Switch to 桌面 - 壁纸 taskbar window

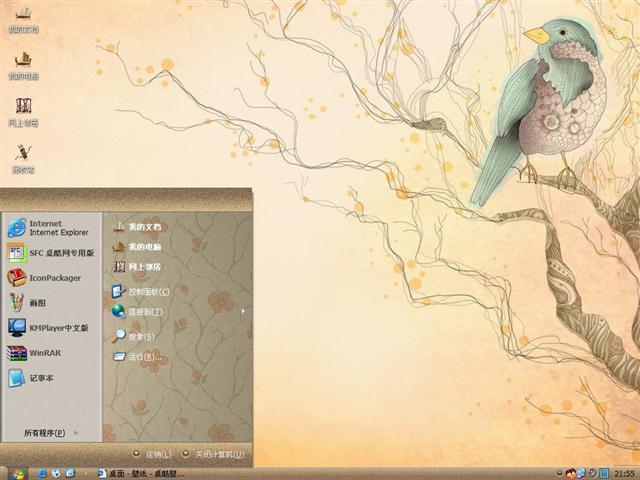140,473
